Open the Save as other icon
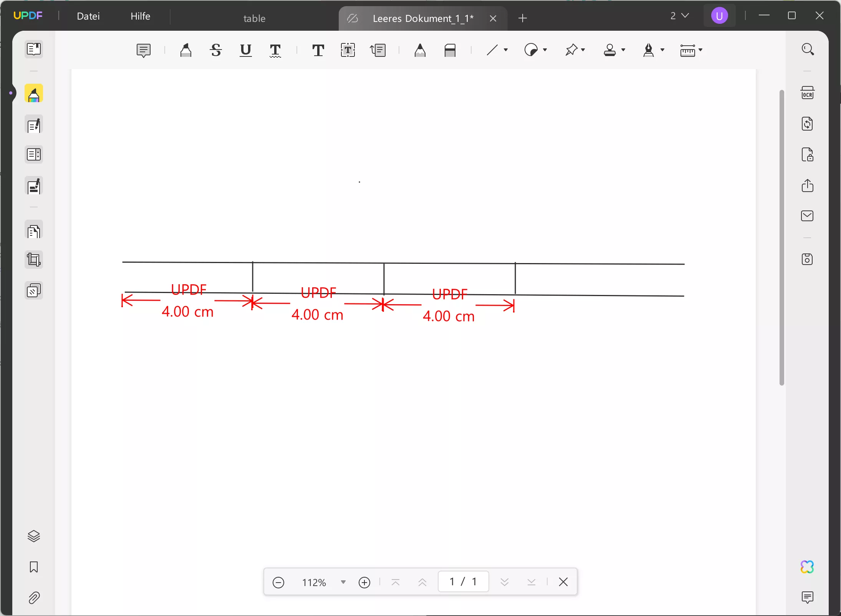841x616 pixels. point(808,259)
